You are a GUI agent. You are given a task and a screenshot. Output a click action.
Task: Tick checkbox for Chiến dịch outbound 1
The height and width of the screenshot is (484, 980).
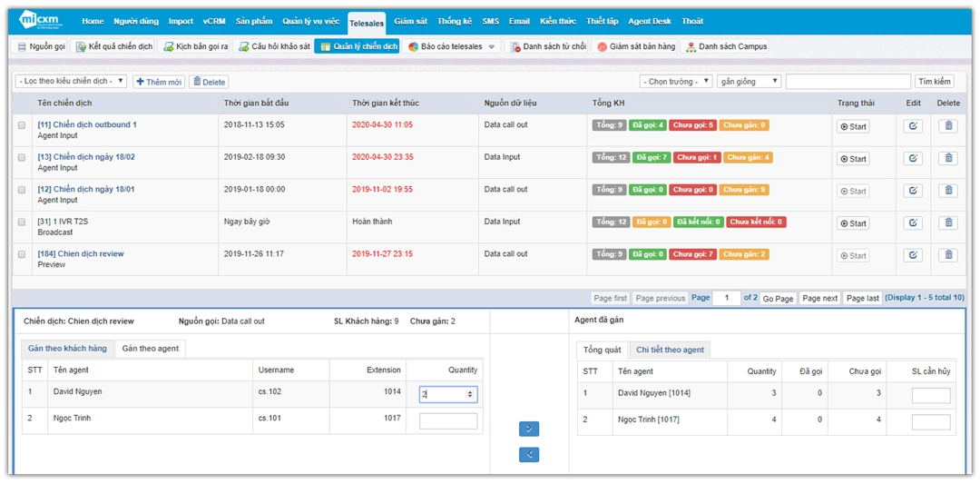(22, 125)
